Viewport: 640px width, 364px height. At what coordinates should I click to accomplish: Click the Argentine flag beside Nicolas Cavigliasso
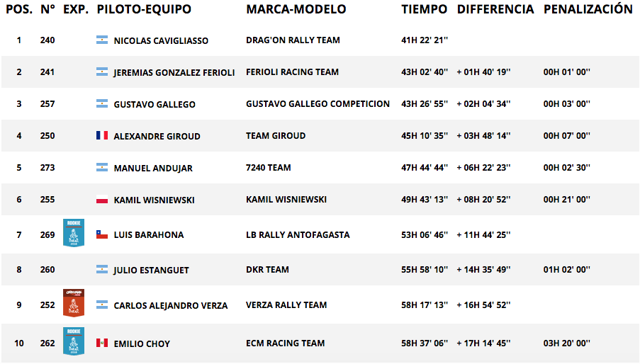click(102, 40)
